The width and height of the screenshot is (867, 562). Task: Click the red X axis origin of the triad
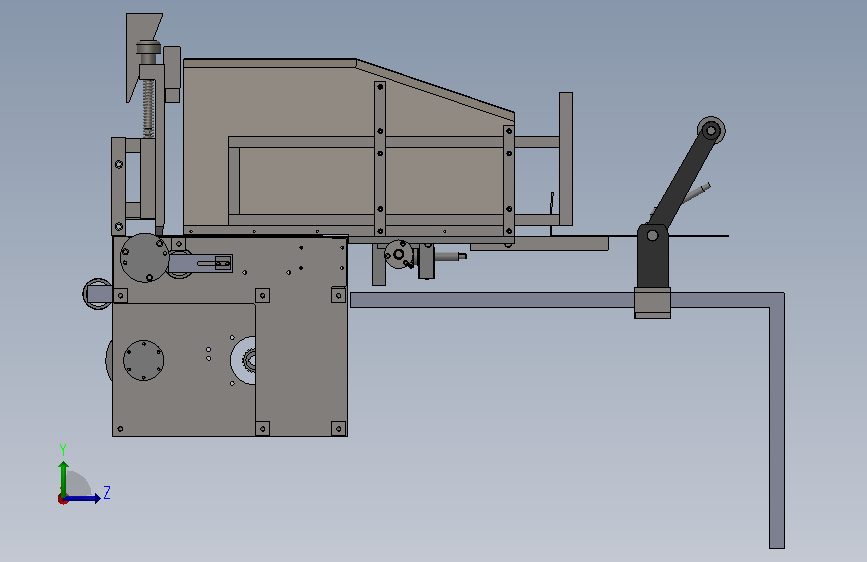coord(62,499)
